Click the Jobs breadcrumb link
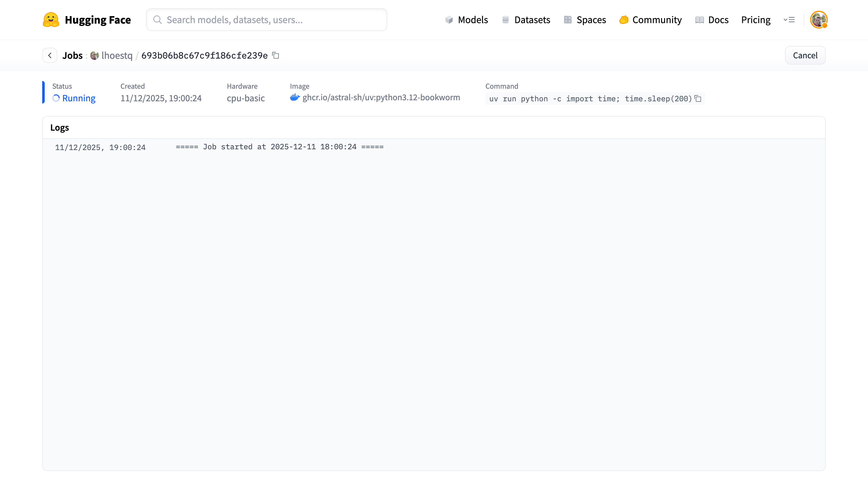The width and height of the screenshot is (868, 481). point(72,55)
